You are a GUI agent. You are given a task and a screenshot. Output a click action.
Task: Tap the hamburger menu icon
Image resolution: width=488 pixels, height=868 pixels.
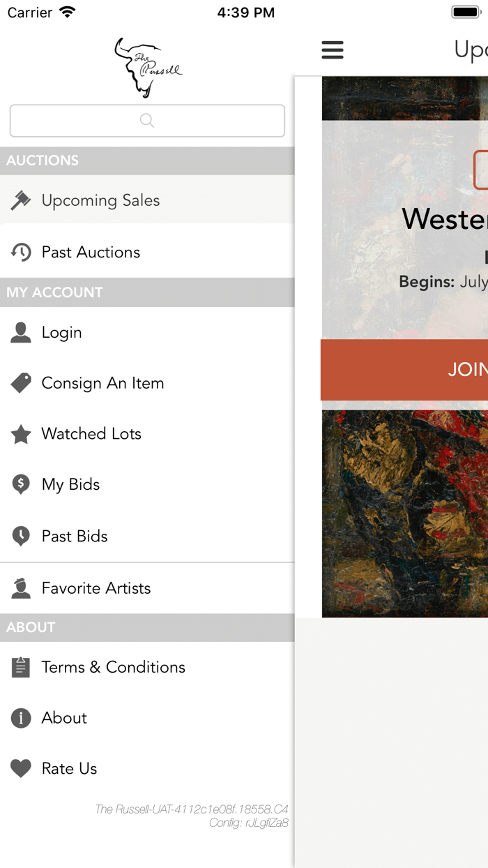pyautogui.click(x=333, y=50)
